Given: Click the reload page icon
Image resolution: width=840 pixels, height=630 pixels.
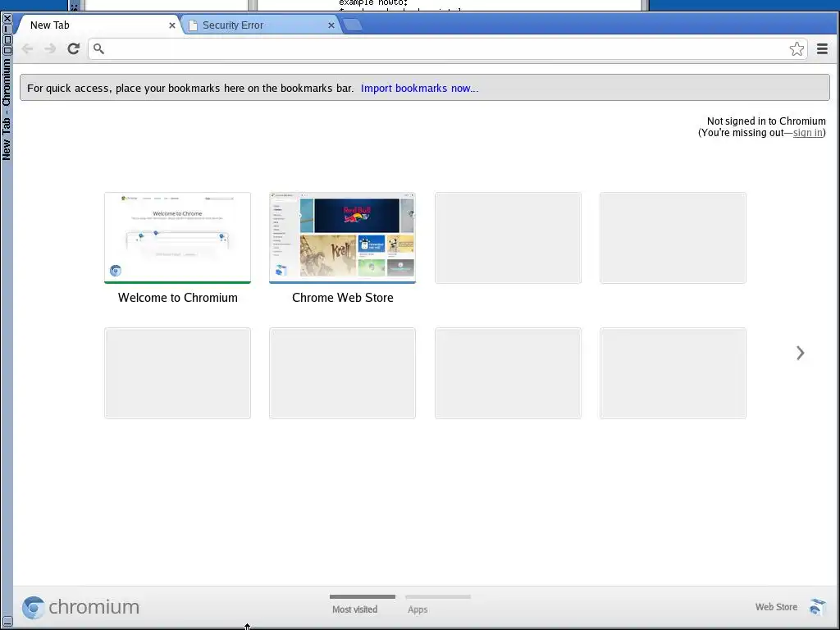Looking at the screenshot, I should click(x=73, y=48).
